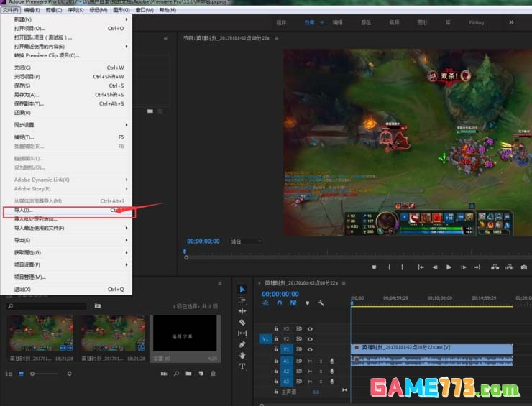The width and height of the screenshot is (532, 406).
Task: Click Mark In brace icon
Action: pos(389,267)
